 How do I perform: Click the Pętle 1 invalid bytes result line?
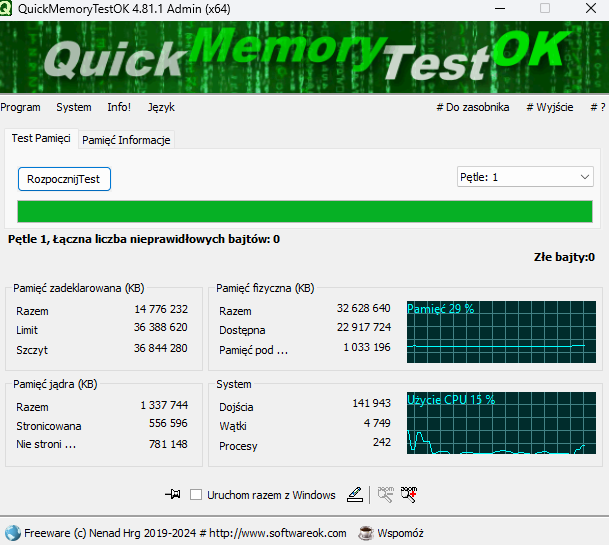[x=144, y=239]
